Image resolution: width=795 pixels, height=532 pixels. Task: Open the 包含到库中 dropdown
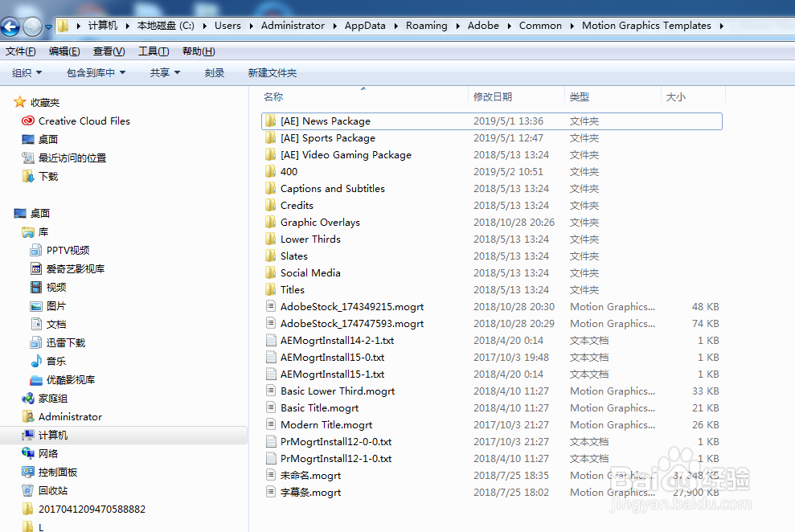point(96,73)
